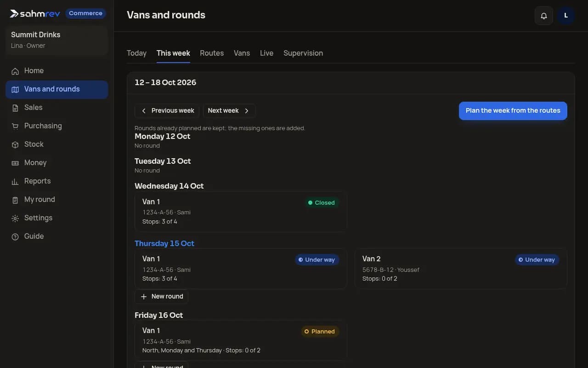The height and width of the screenshot is (368, 588).
Task: Click the Purchasing cart icon
Action: (15, 126)
